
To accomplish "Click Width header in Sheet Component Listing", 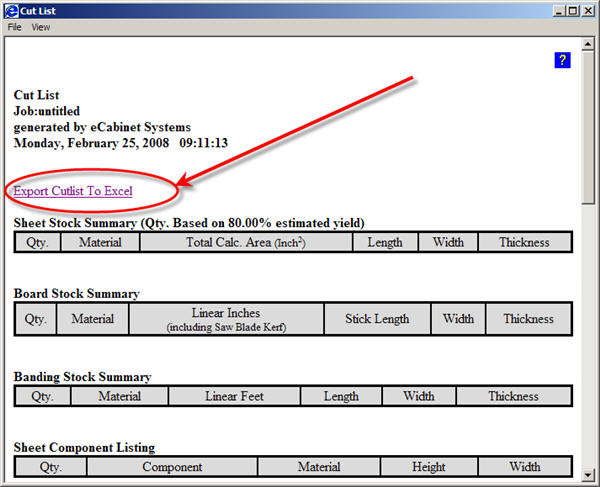I will pyautogui.click(x=525, y=467).
